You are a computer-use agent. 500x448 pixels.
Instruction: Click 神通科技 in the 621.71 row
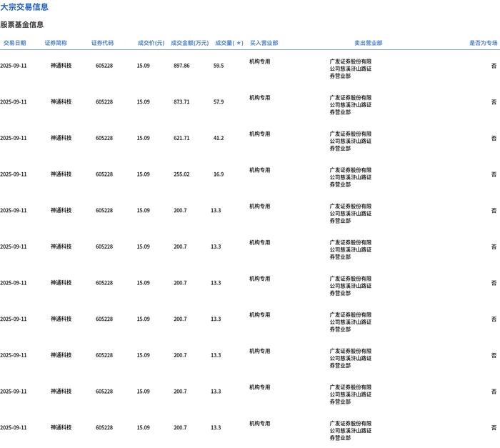click(61, 138)
